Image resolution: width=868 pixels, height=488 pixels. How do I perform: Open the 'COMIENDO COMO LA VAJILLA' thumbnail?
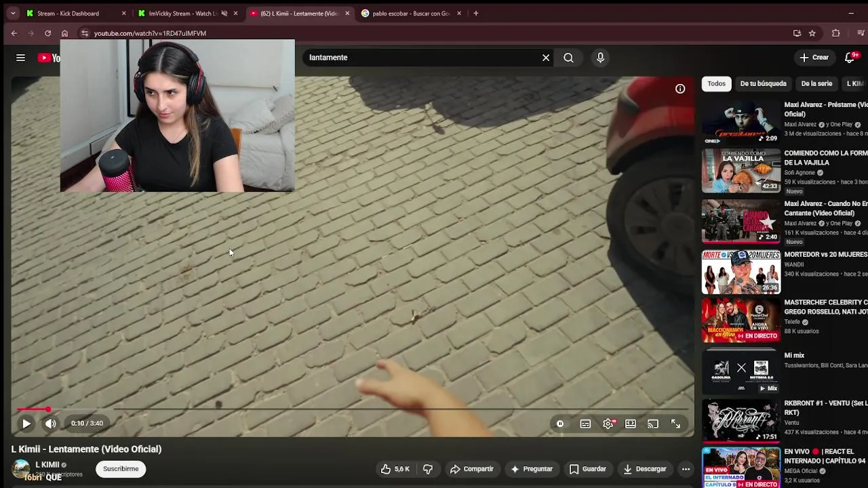click(x=741, y=171)
